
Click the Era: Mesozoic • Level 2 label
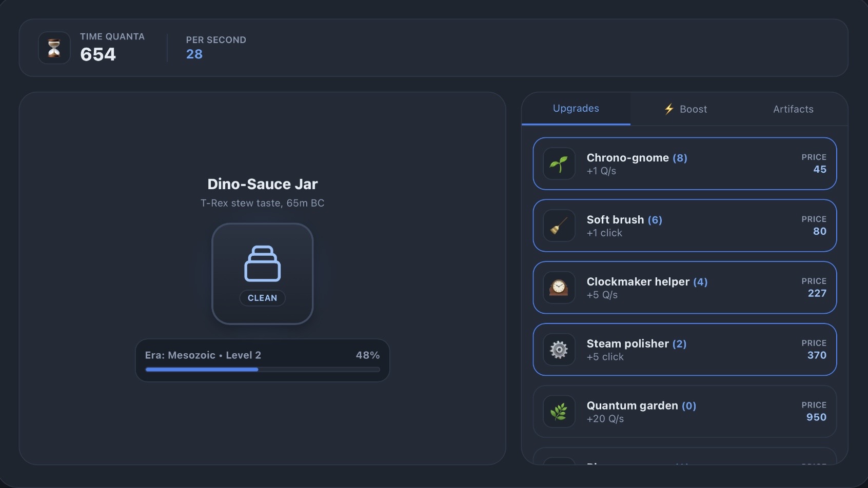click(x=203, y=355)
